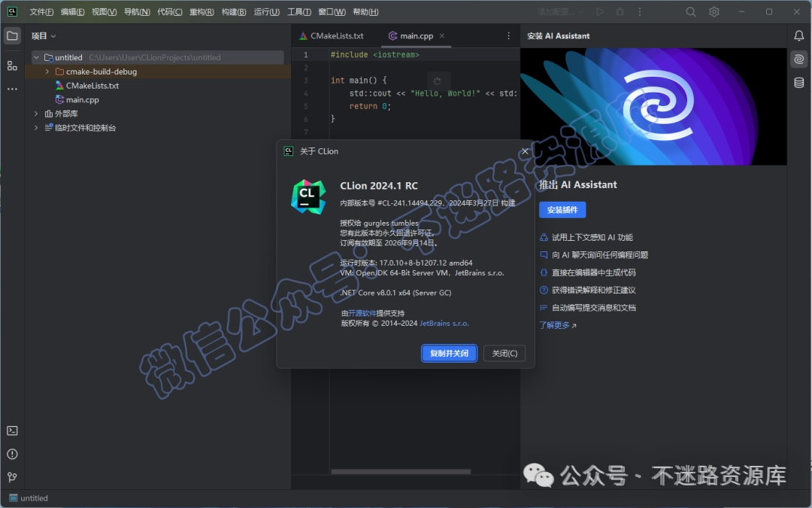
Task: Open the 构建(B) menu
Action: [234, 12]
